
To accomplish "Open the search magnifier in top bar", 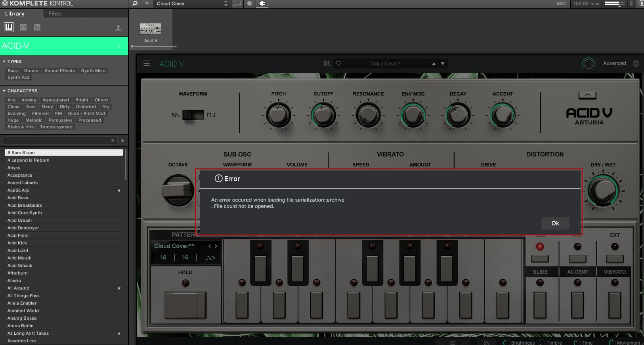I will point(135,4).
